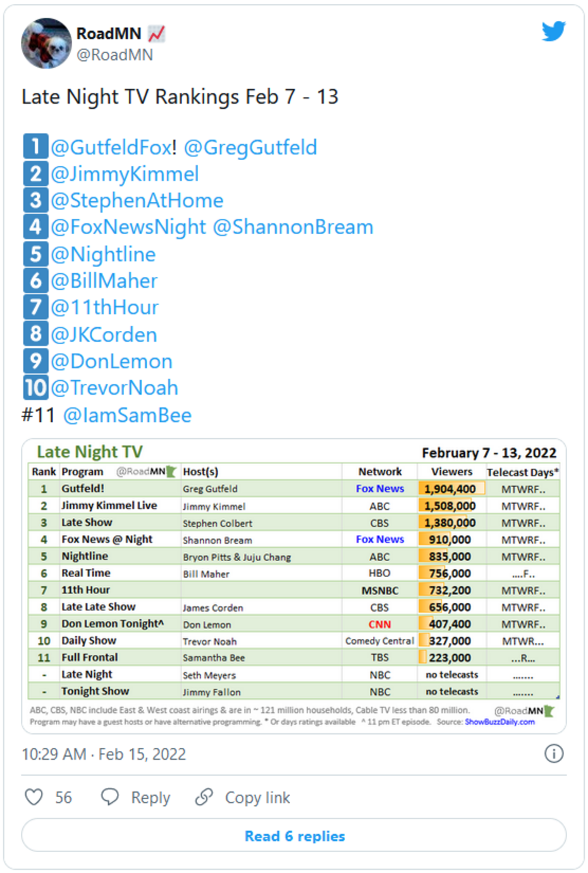Open the @StephenAtHome mention

click(137, 201)
